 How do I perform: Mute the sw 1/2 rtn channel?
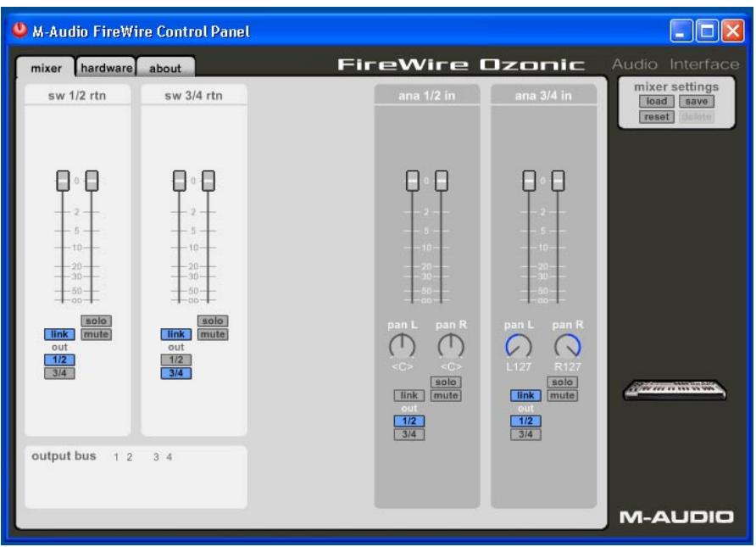coord(96,334)
